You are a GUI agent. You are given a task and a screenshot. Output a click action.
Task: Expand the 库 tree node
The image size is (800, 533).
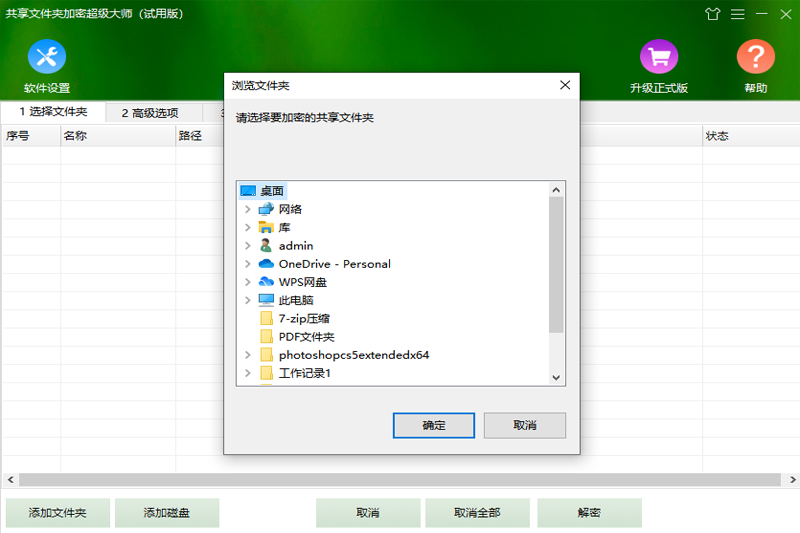(247, 227)
